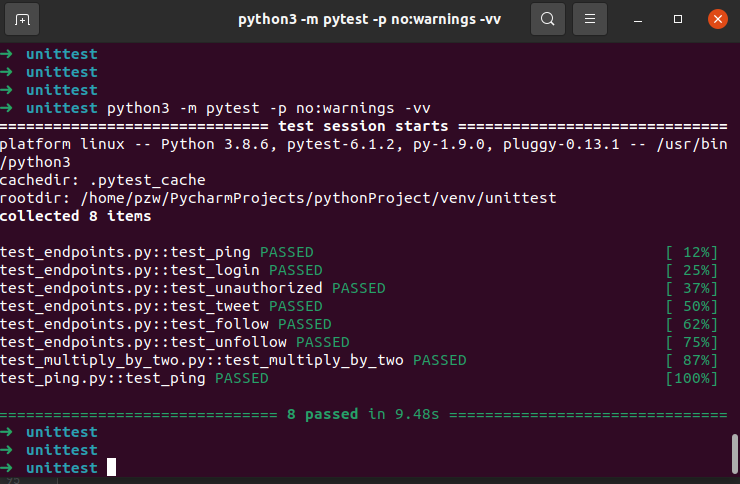Open the hamburger menu
The width and height of the screenshot is (740, 484).
click(x=589, y=19)
